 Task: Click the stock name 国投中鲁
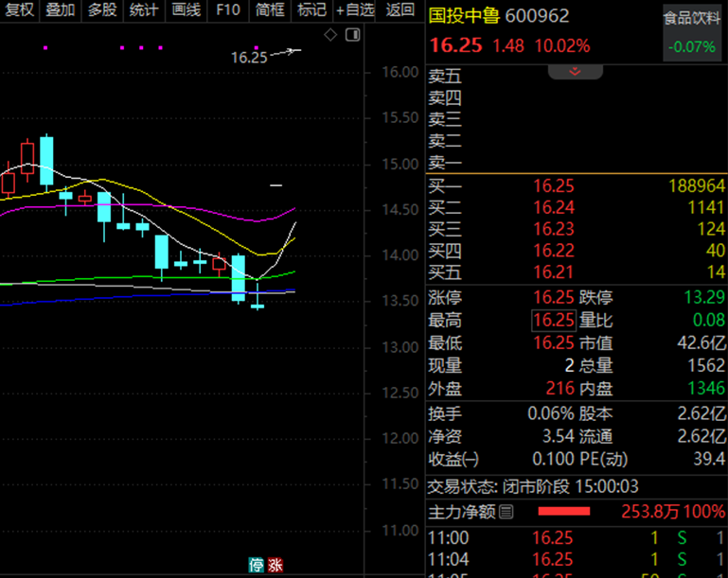464,16
